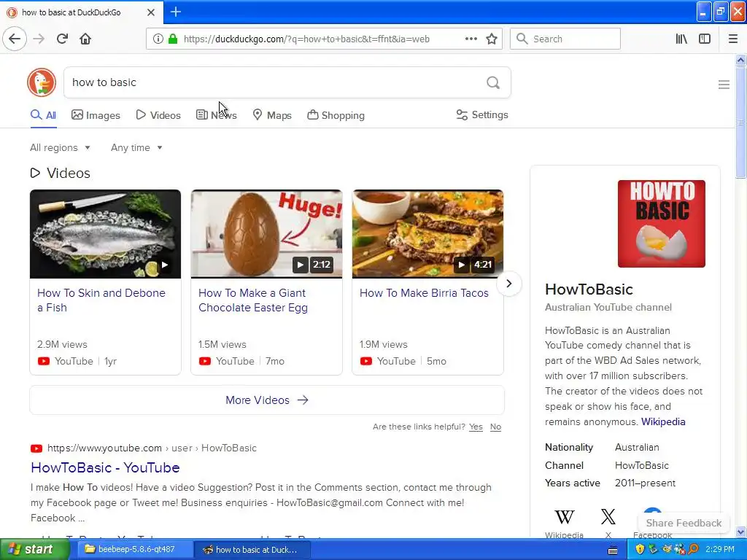The width and height of the screenshot is (747, 560).
Task: Open the 'HowToBasic - YouTube' result
Action: click(105, 467)
